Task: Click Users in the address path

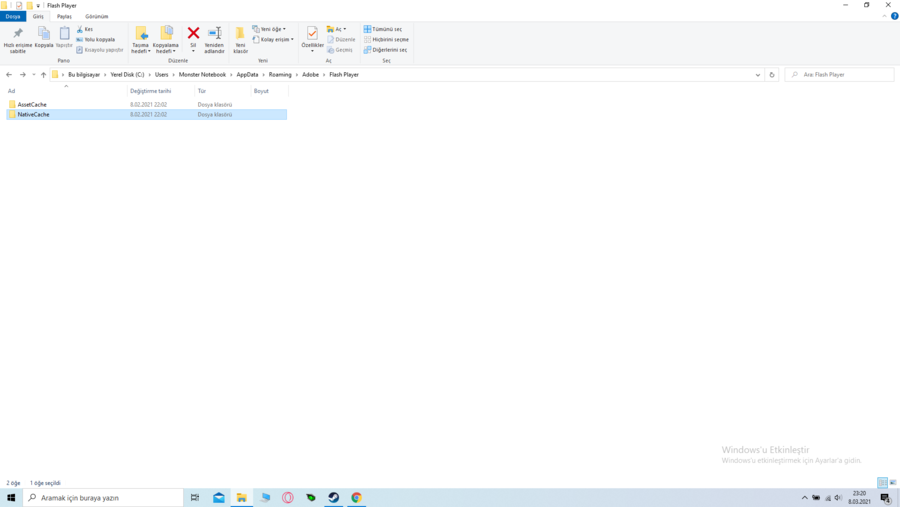Action: point(161,75)
